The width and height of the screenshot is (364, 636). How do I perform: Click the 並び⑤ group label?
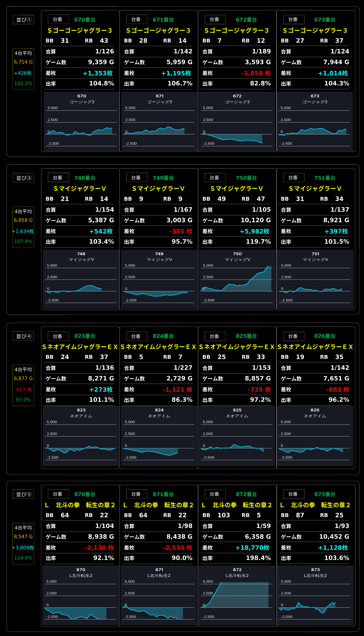coord(24,494)
